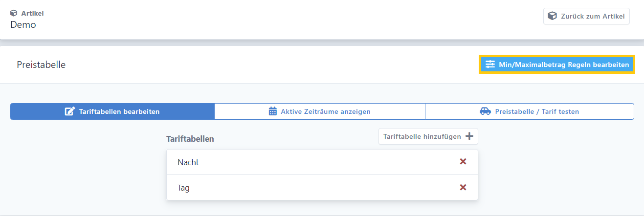Select the Preistabelle / Tarif testen tab

[x=537, y=111]
